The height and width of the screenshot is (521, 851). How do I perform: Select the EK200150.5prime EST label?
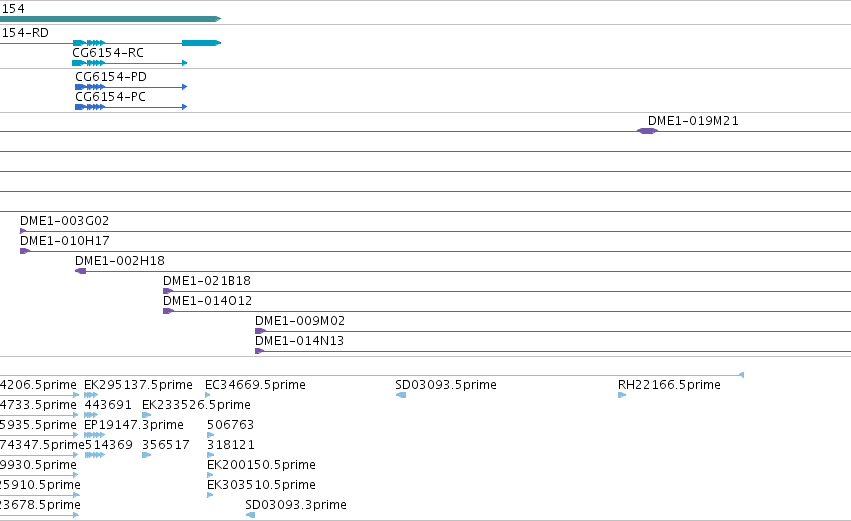click(x=262, y=465)
